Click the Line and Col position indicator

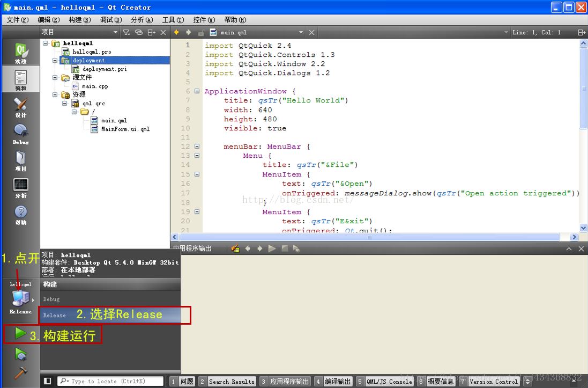pos(536,32)
